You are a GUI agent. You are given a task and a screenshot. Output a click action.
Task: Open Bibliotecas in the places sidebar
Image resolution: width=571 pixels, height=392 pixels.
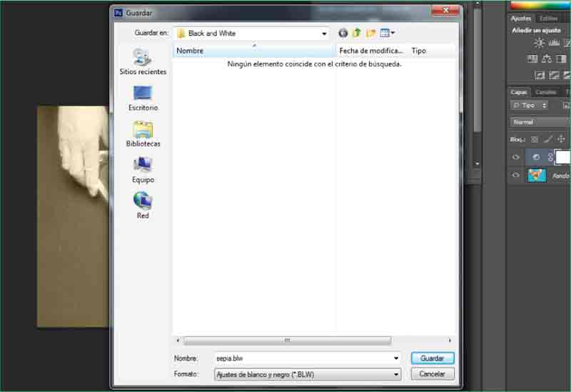pyautogui.click(x=143, y=134)
